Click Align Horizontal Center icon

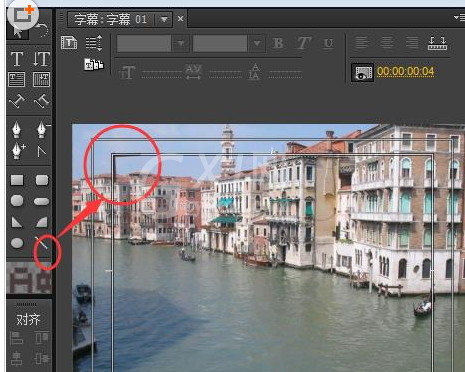pos(16,359)
